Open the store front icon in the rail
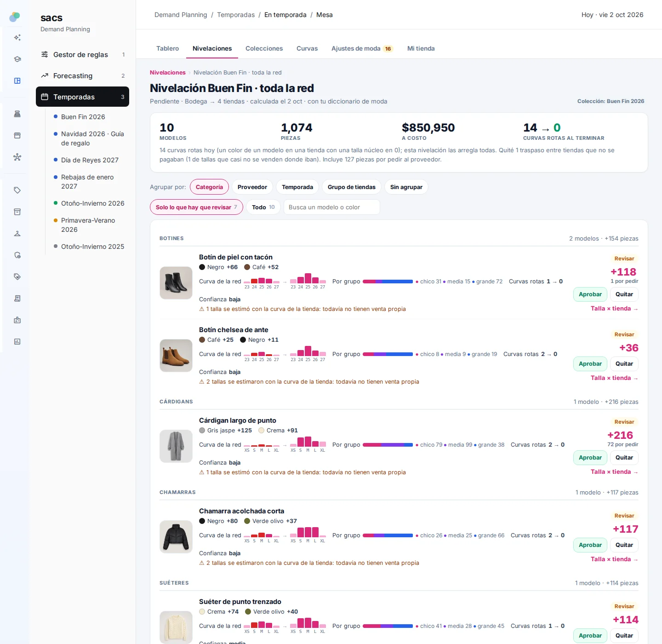Image resolution: width=662 pixels, height=644 pixels. (17, 136)
